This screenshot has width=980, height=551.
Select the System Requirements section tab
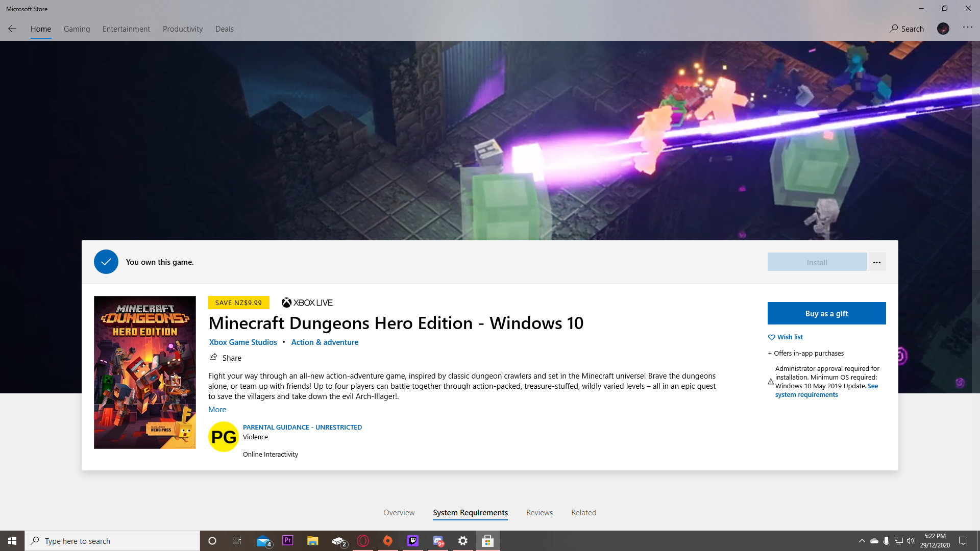tap(471, 513)
